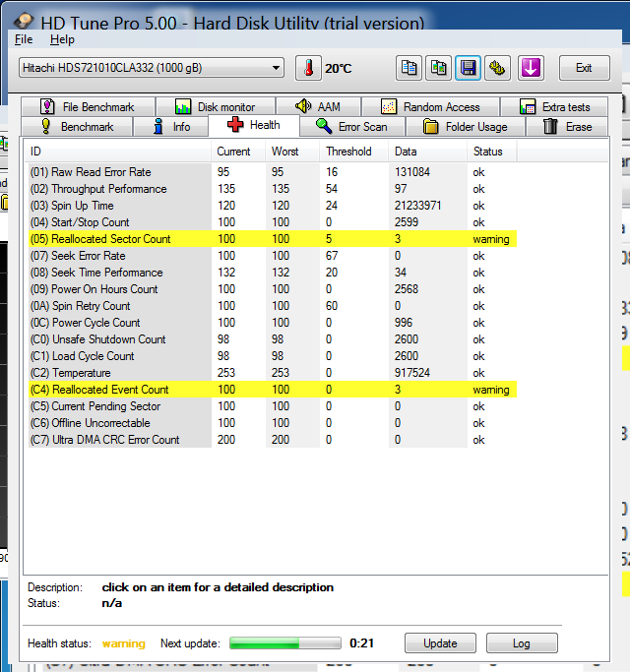This screenshot has width=630, height=672.
Task: Click the data value 131084 for Raw Read Error Rate
Action: pyautogui.click(x=412, y=172)
